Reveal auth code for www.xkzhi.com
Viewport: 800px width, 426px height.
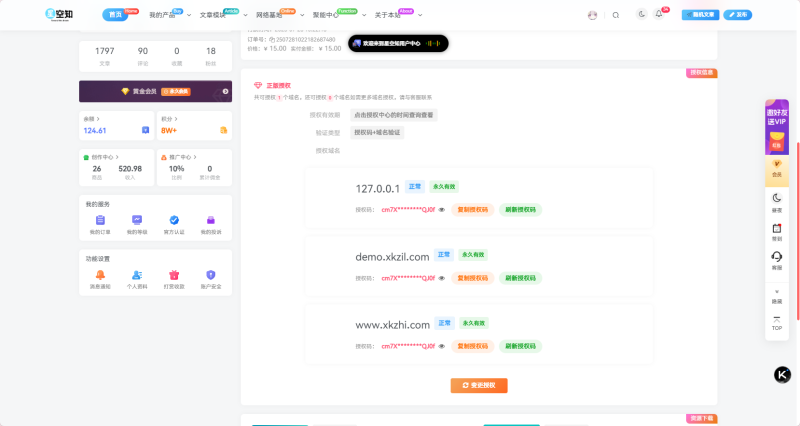[442, 346]
